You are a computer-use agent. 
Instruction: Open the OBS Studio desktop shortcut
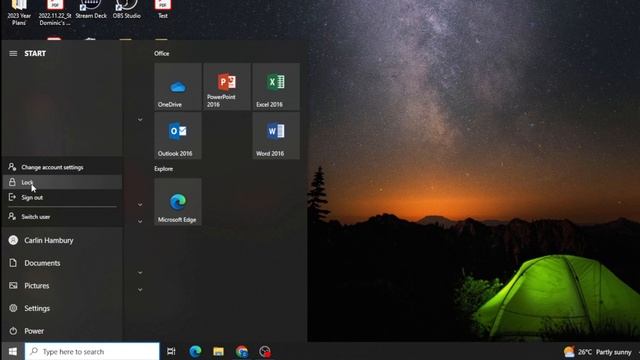[127, 10]
